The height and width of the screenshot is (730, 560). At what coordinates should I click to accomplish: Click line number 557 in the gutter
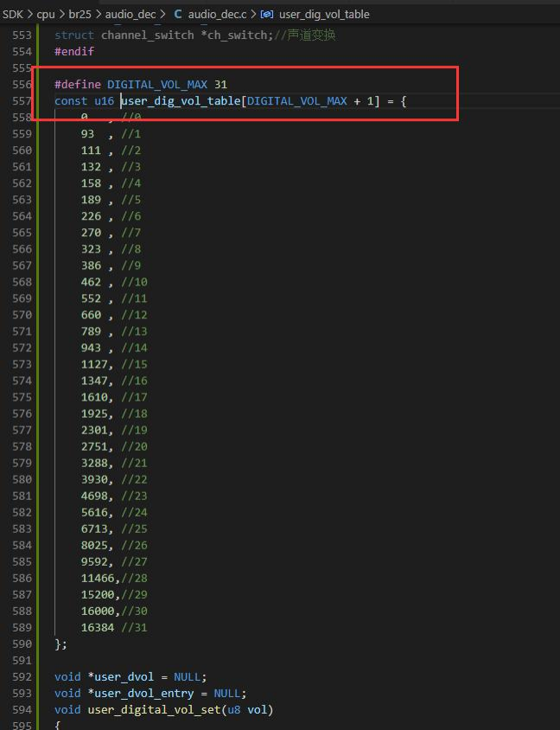pos(22,101)
